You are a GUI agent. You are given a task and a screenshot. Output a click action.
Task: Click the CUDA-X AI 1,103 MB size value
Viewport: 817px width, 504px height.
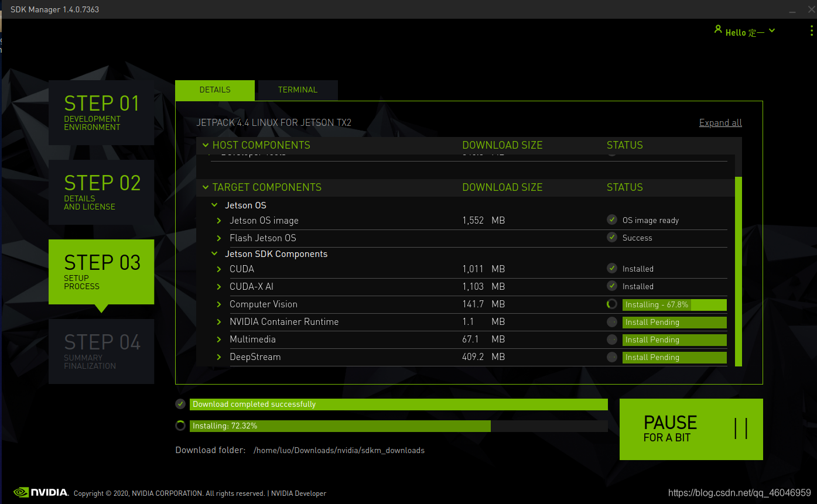(x=483, y=287)
